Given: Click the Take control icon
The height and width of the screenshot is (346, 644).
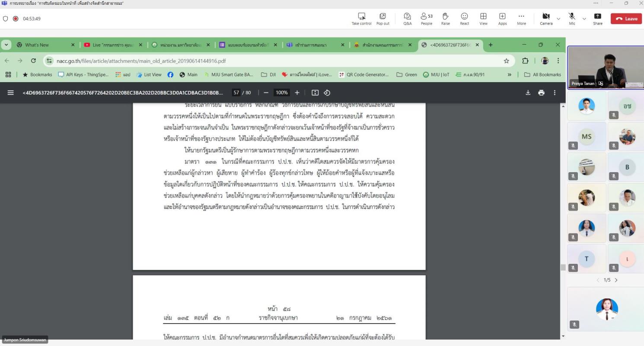Looking at the screenshot, I should pos(361,19).
